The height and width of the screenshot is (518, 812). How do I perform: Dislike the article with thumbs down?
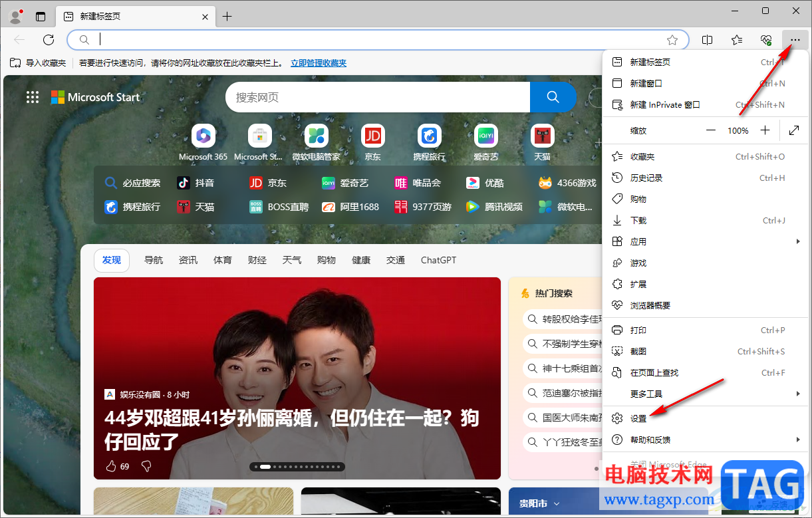coord(146,466)
